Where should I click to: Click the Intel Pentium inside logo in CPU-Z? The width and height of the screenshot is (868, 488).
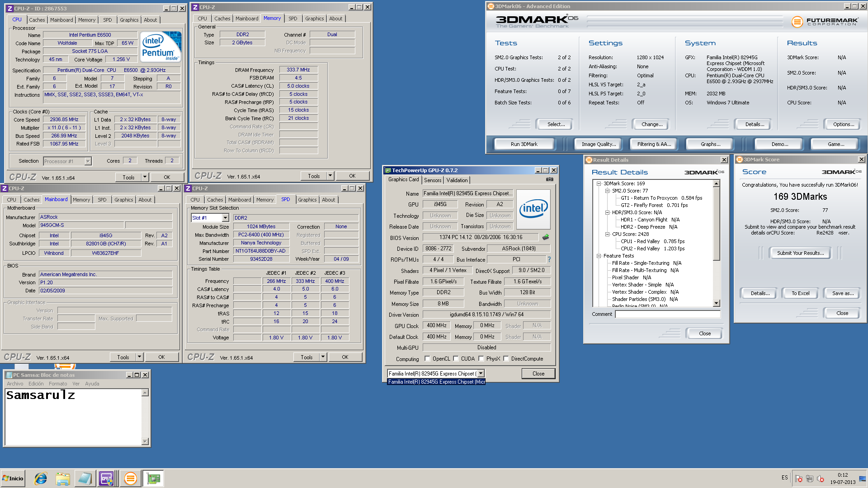coord(161,47)
